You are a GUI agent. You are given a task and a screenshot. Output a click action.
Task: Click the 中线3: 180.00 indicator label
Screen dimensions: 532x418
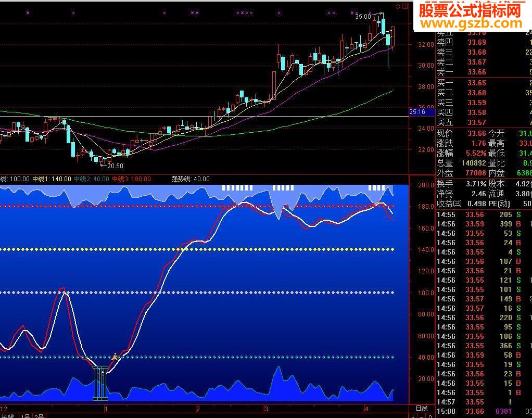(131, 179)
